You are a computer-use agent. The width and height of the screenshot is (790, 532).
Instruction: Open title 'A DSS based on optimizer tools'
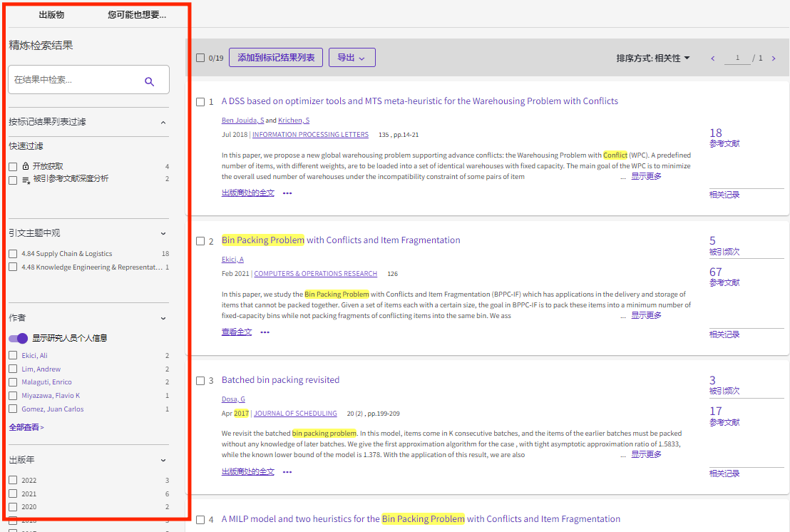coord(420,101)
